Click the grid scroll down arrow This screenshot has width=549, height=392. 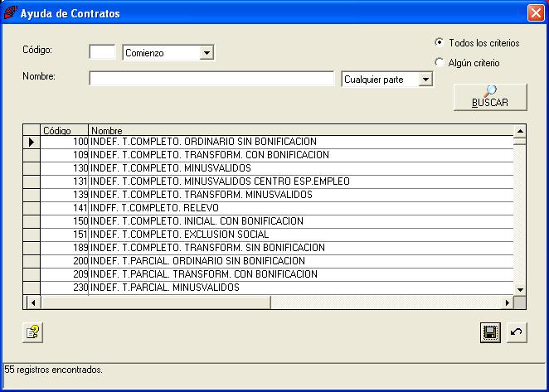tap(520, 289)
